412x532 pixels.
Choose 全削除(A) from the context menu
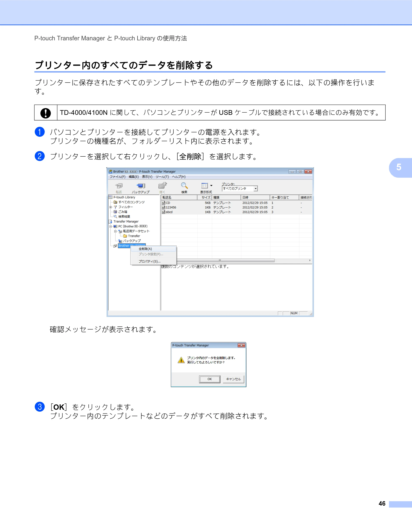[x=153, y=249]
